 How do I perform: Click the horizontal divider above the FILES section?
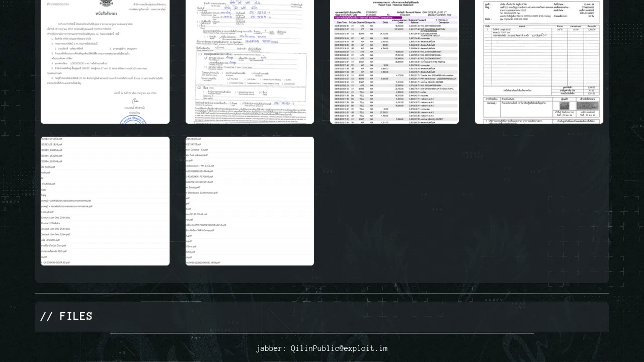(322, 293)
